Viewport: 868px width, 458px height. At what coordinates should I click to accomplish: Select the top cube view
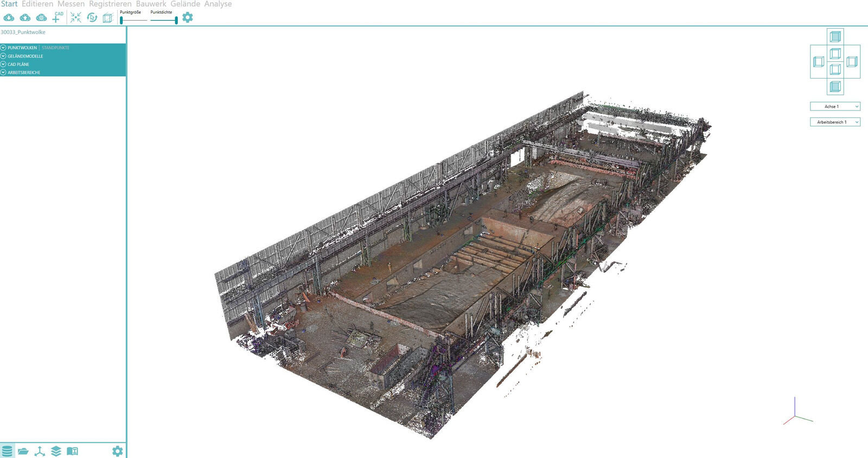pyautogui.click(x=835, y=37)
